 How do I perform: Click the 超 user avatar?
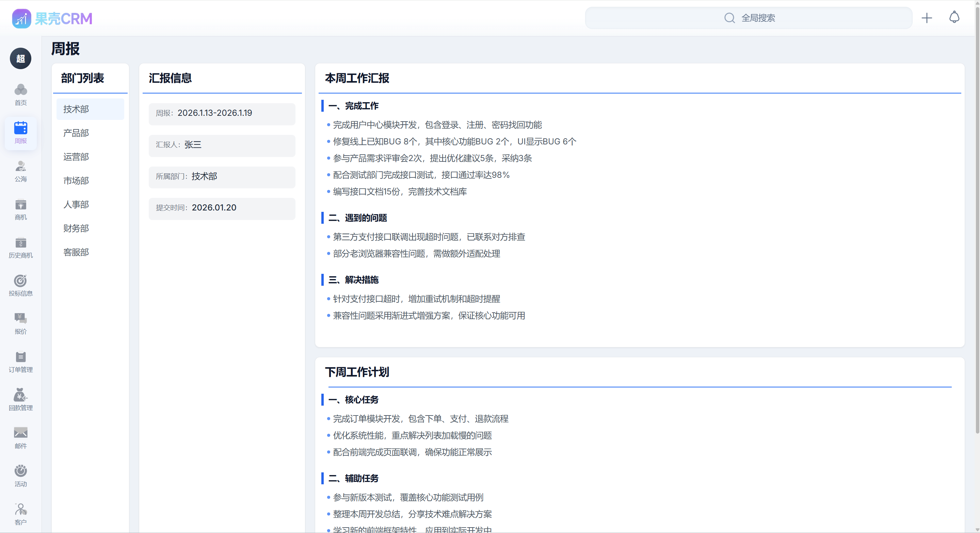click(20, 59)
